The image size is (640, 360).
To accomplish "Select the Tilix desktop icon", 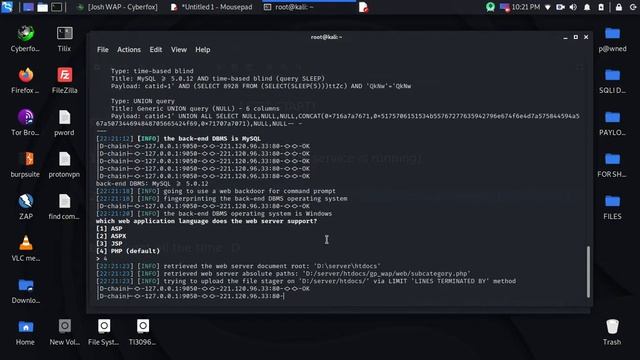I will pyautogui.click(x=64, y=39).
